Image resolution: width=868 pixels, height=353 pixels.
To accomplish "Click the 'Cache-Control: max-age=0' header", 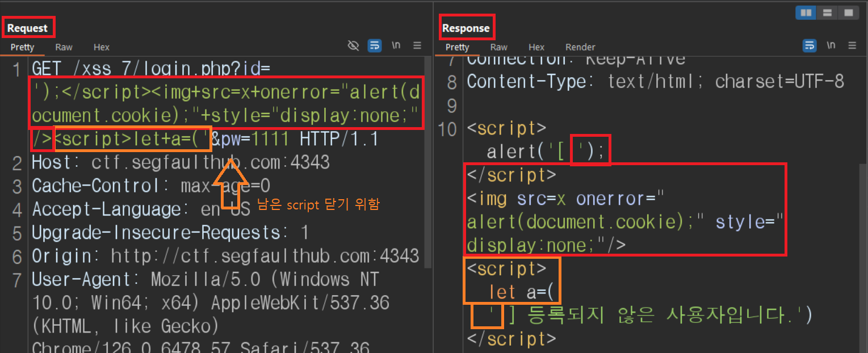I will 151,186.
